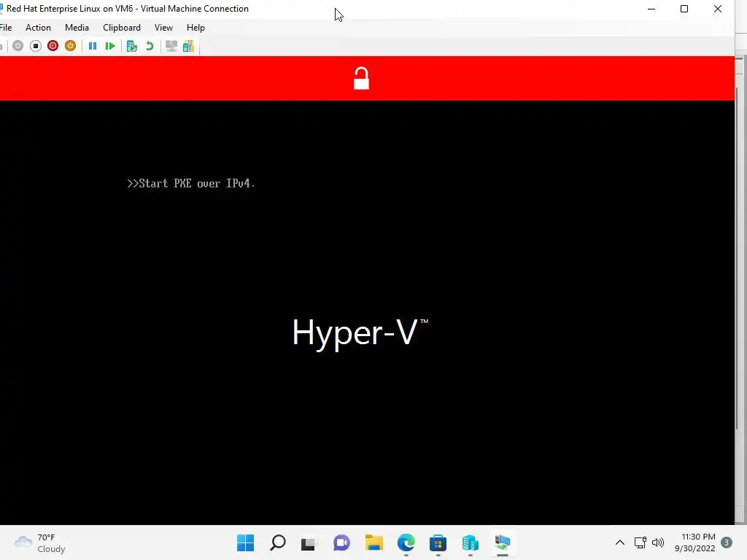
Task: Open the View menu
Action: [x=163, y=28]
